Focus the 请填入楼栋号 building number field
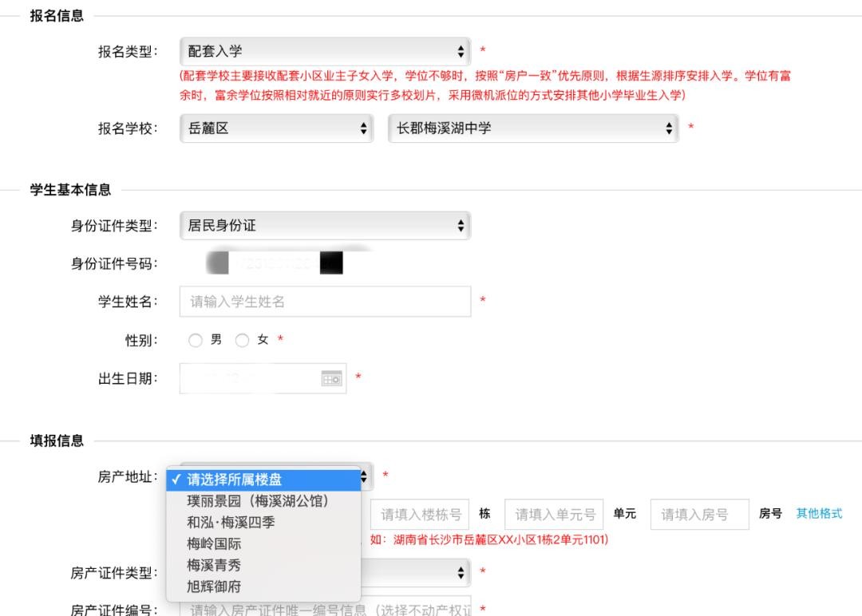The image size is (862, 616). point(421,515)
